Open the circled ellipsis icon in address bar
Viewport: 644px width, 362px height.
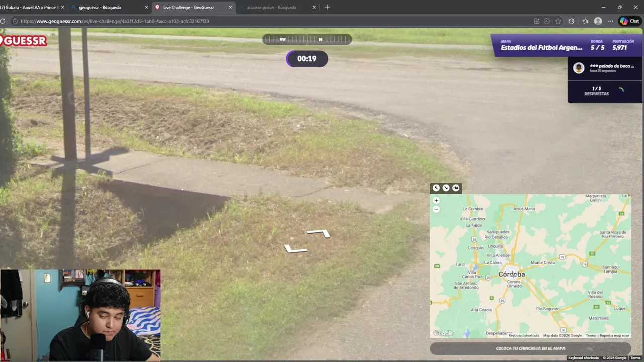click(x=547, y=21)
